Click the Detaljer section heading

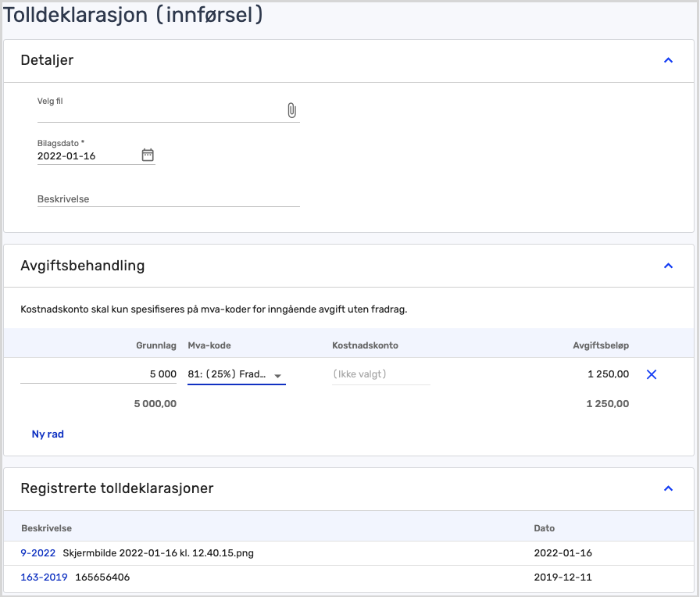point(47,60)
